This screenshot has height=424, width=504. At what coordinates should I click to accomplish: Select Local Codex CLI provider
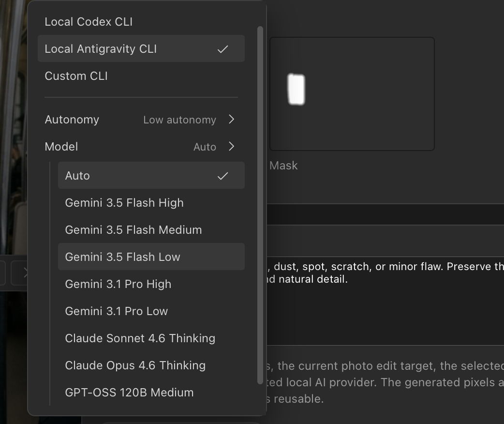(141, 22)
